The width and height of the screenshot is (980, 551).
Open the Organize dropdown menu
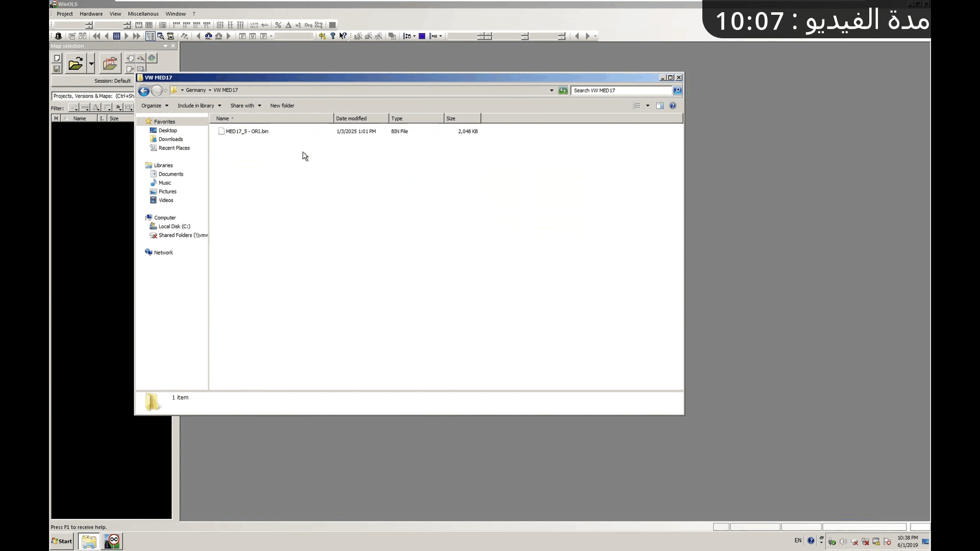(154, 106)
